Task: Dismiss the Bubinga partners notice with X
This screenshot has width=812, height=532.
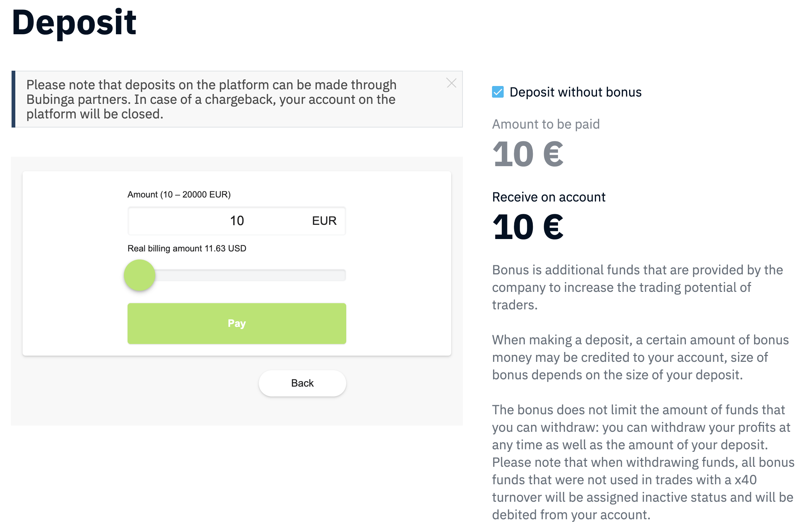Action: point(451,83)
